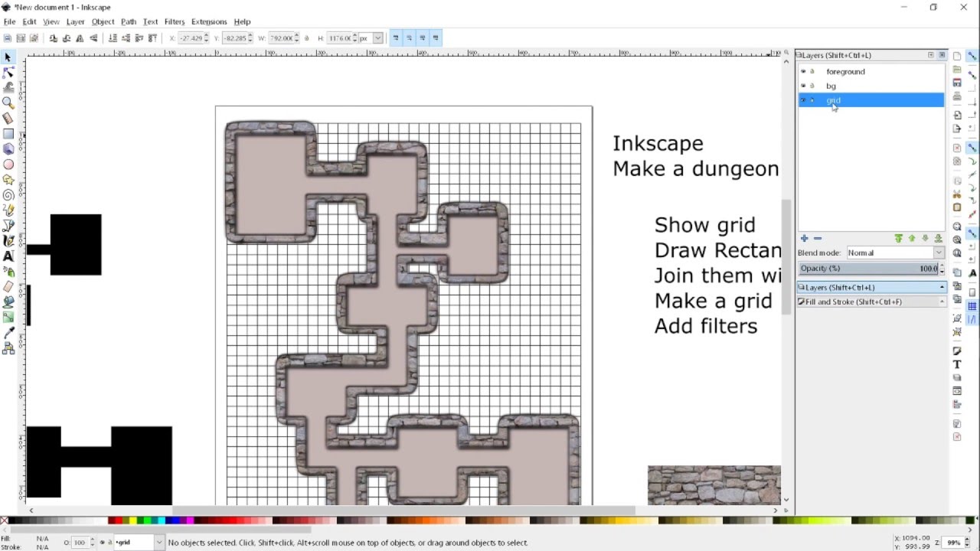Select the Star polygon tool
Viewport: 980px width, 551px height.
coord(8,180)
